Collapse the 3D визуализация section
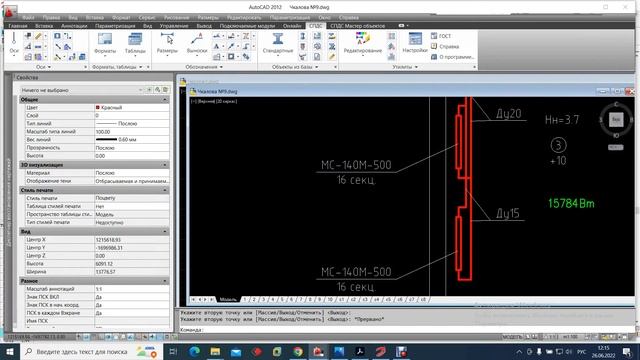The height and width of the screenshot is (360, 640). click(165, 165)
